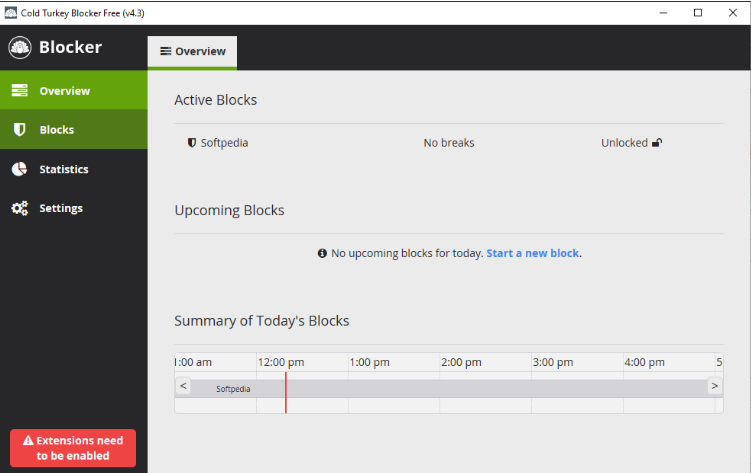Click the Overview sidebar list icon
751x473 pixels.
pyautogui.click(x=20, y=90)
